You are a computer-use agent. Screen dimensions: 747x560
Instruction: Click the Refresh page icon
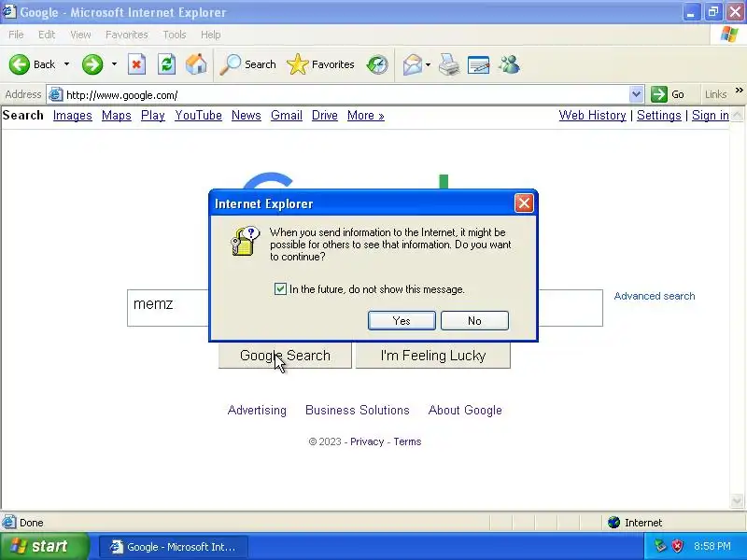(167, 64)
